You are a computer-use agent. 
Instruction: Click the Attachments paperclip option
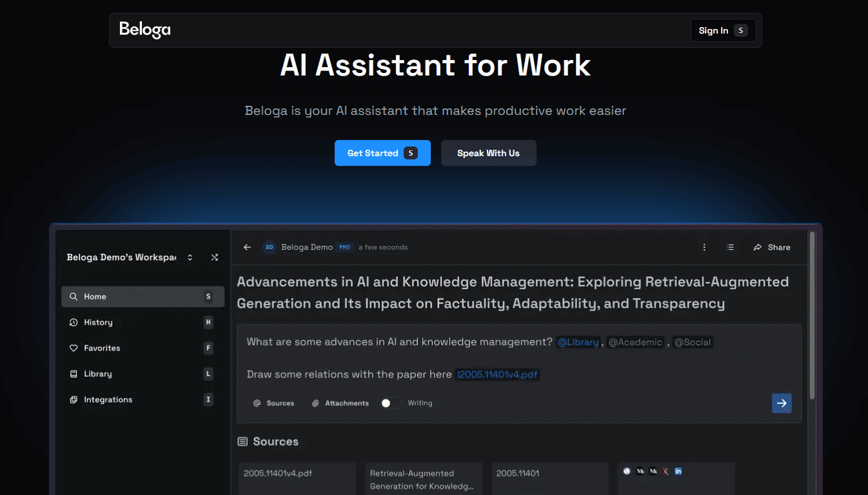point(340,403)
